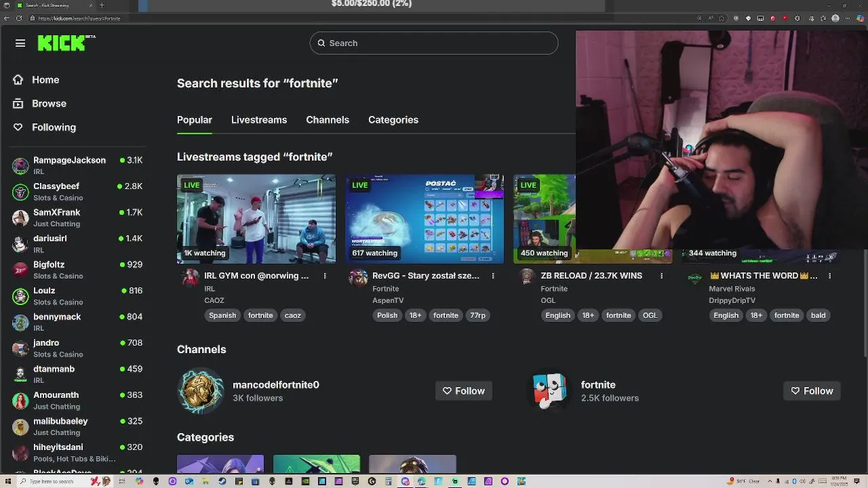Click the caoz tag
868x488 pixels.
click(293, 315)
